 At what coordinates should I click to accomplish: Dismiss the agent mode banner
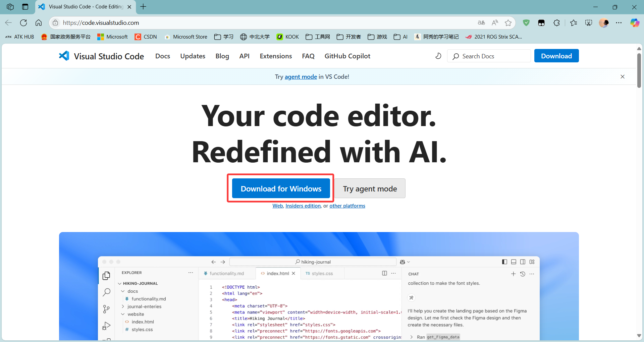click(623, 77)
